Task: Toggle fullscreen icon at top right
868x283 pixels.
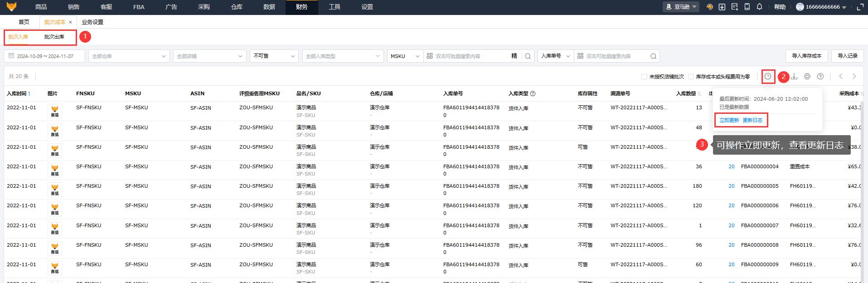Action: [x=860, y=7]
